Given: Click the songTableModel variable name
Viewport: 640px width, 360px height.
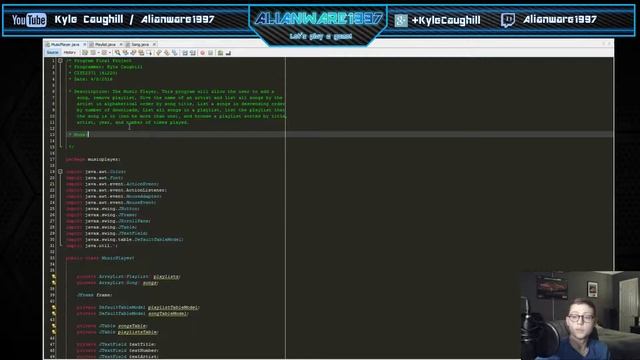Looking at the screenshot, I should tap(167, 313).
